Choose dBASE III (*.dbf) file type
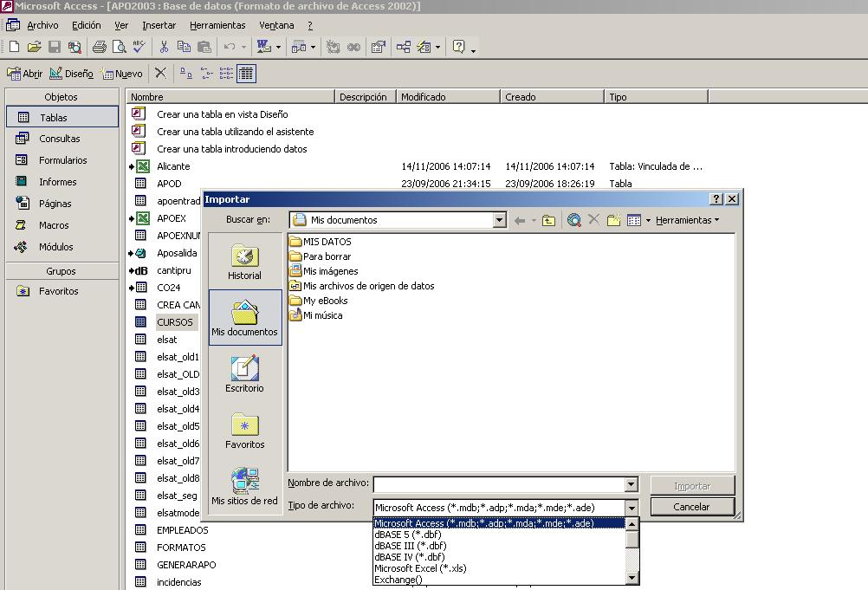The width and height of the screenshot is (868, 590). (499, 546)
